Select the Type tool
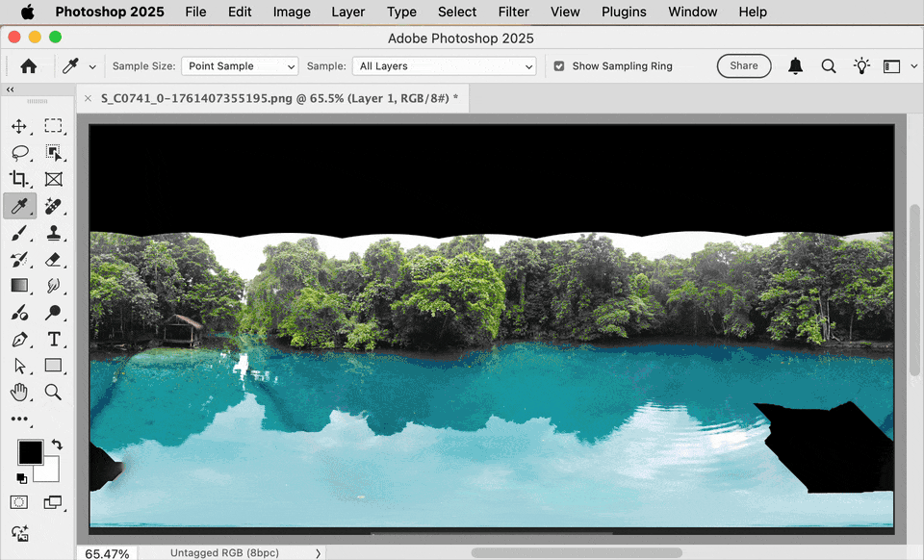The height and width of the screenshot is (560, 924). coord(53,339)
